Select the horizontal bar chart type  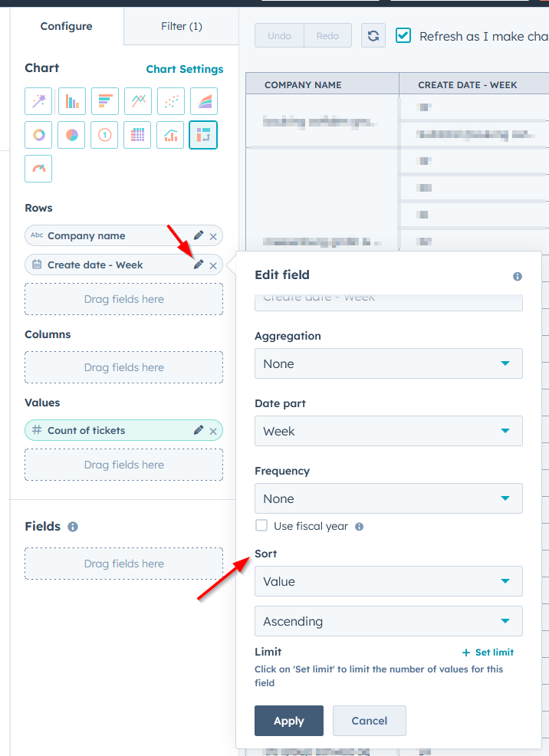[x=104, y=100]
